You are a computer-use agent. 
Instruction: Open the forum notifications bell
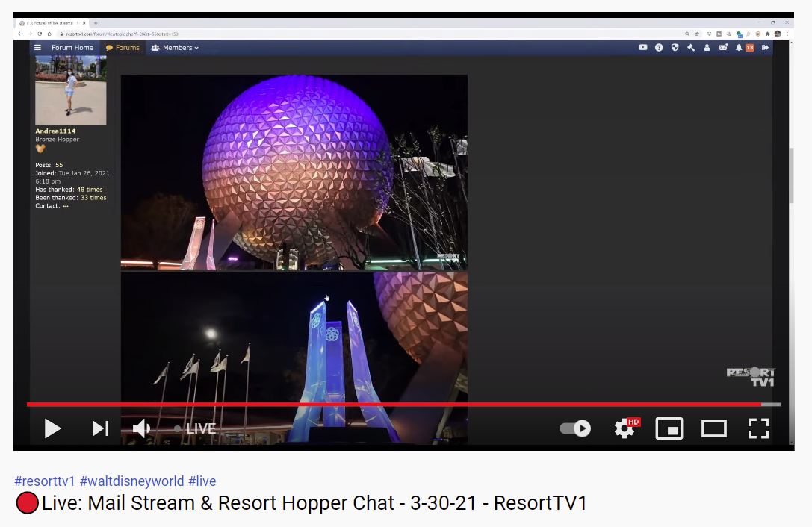739,48
